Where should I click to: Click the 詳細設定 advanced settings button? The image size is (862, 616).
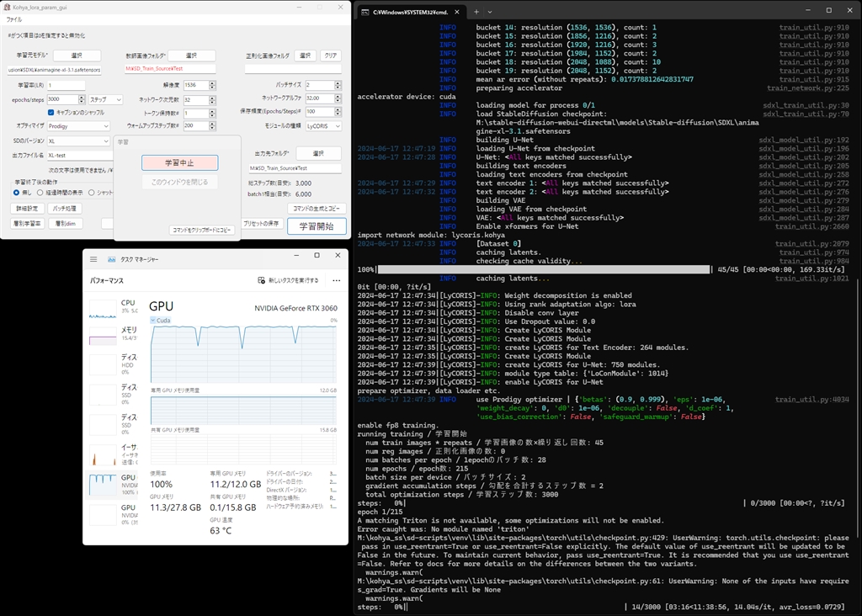[27, 208]
